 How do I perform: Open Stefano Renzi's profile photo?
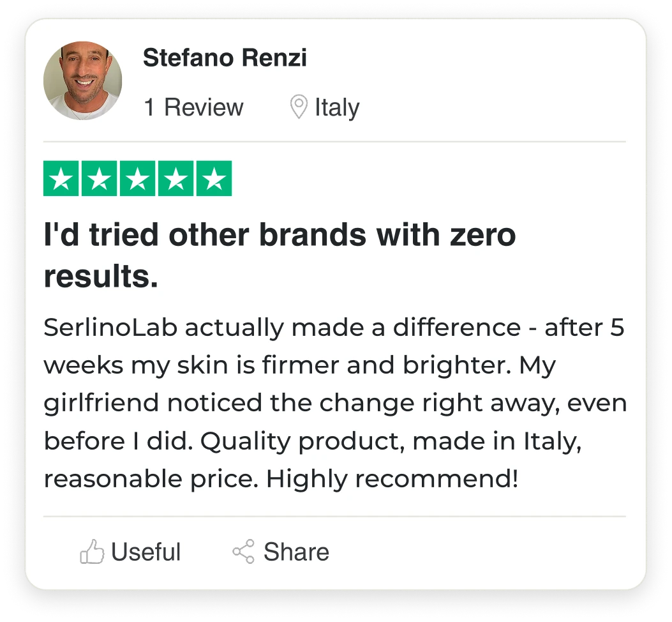pos(82,81)
